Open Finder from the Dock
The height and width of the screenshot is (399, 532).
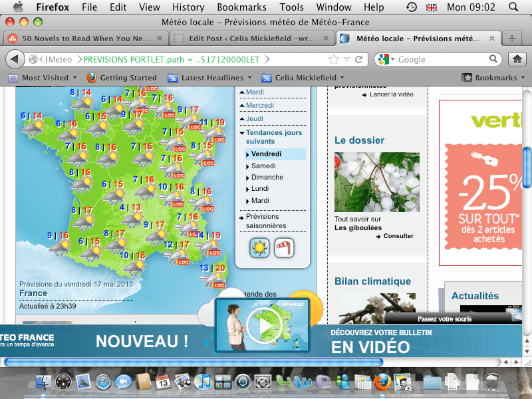[x=43, y=382]
